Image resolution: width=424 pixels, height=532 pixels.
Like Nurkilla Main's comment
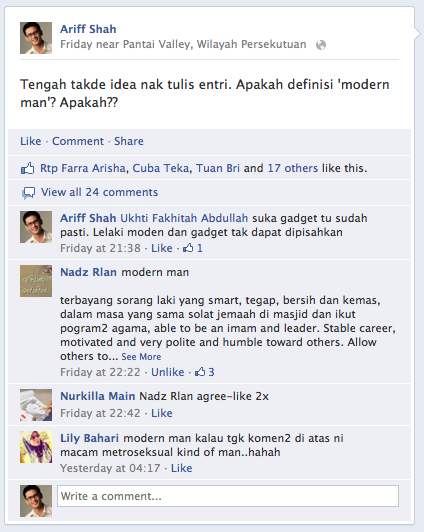[162, 413]
